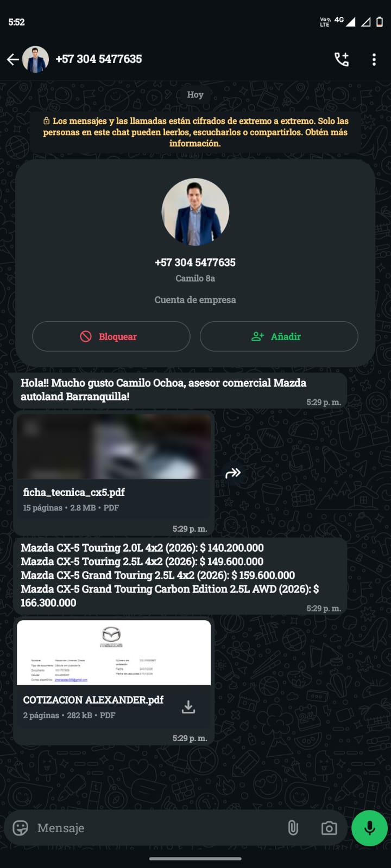Screen dimensions: 391x868
Task: Tap the paperclip attachment icon
Action: pos(293,828)
